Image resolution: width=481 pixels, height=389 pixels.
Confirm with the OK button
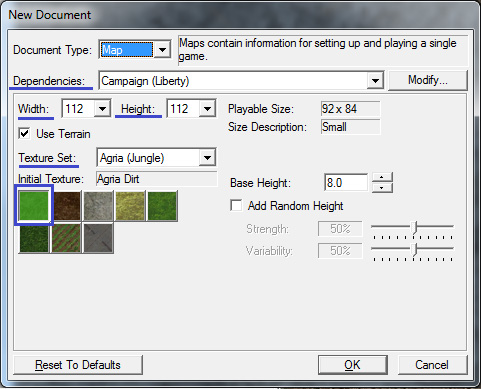352,365
